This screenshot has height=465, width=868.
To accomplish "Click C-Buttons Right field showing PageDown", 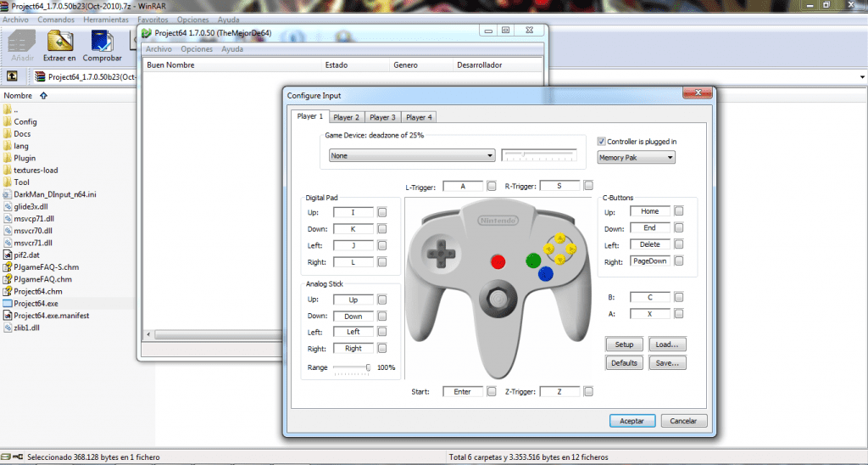I will point(650,261).
